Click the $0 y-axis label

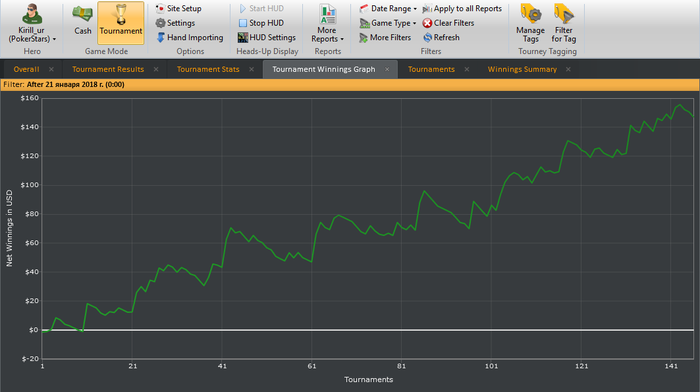(x=34, y=330)
